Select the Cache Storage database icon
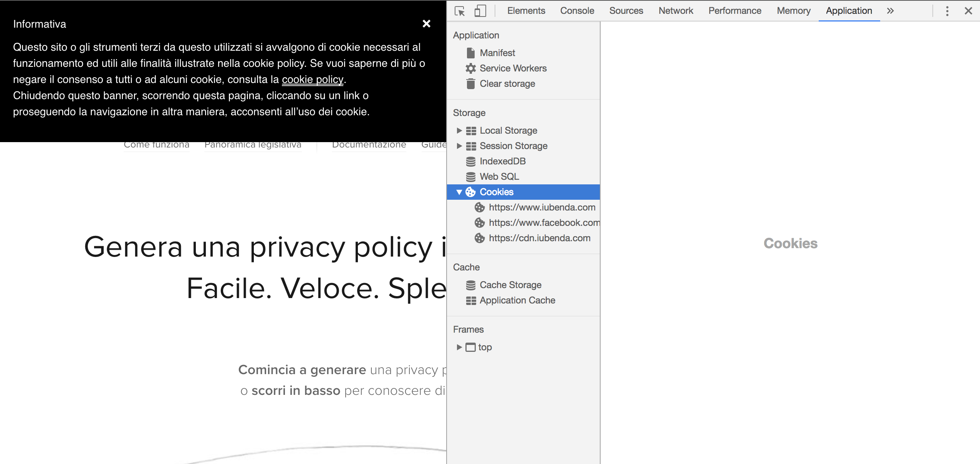The width and height of the screenshot is (980, 464). (471, 285)
